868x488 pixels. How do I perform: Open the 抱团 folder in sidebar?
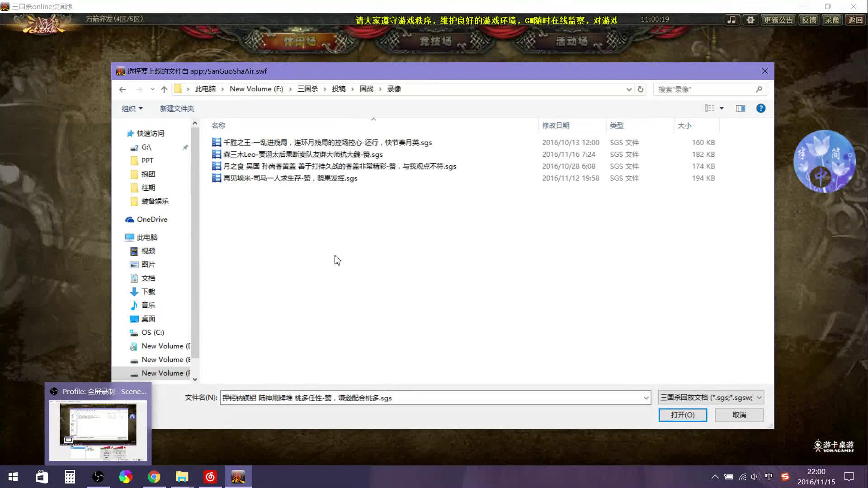click(148, 174)
